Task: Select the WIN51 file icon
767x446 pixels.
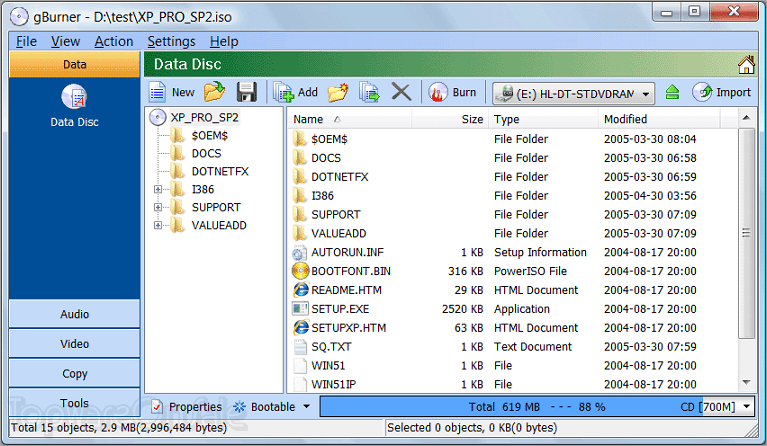Action: tap(300, 365)
